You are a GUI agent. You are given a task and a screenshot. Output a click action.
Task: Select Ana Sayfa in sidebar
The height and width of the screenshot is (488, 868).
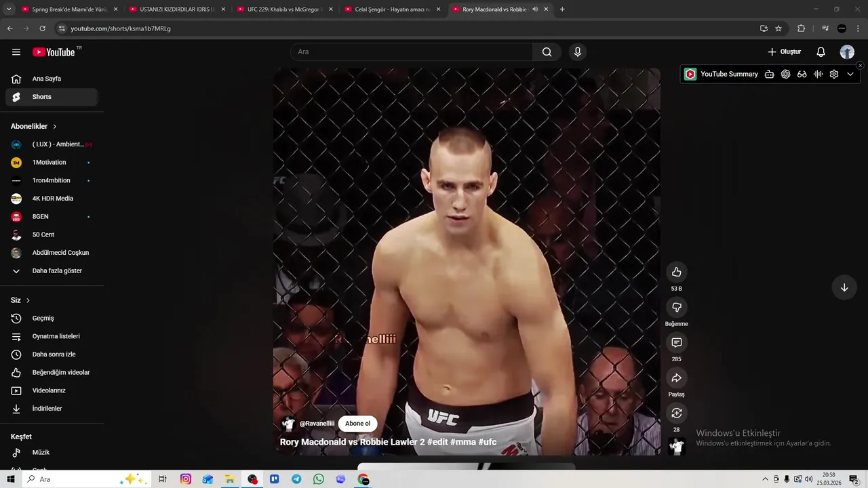52,79
